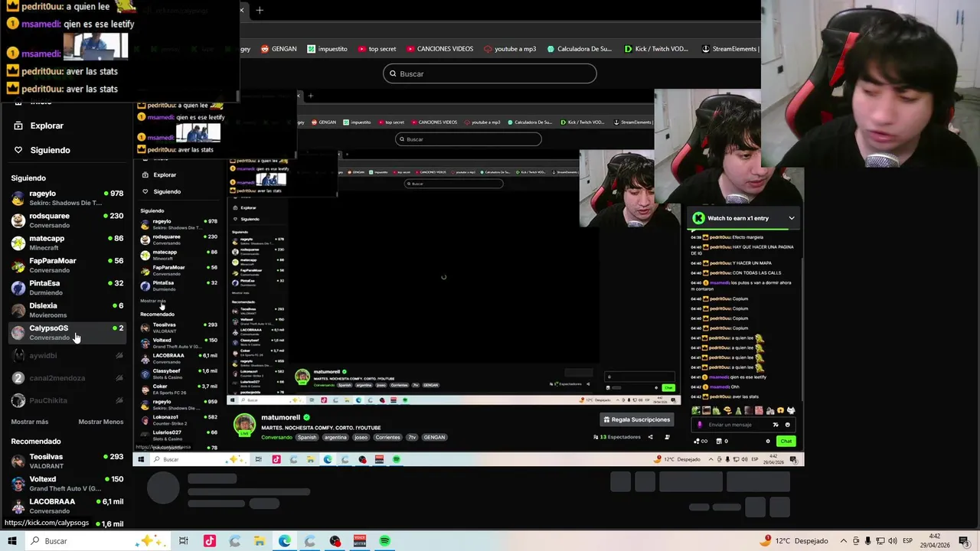Select offline channel canal2mendoza

[x=67, y=378]
